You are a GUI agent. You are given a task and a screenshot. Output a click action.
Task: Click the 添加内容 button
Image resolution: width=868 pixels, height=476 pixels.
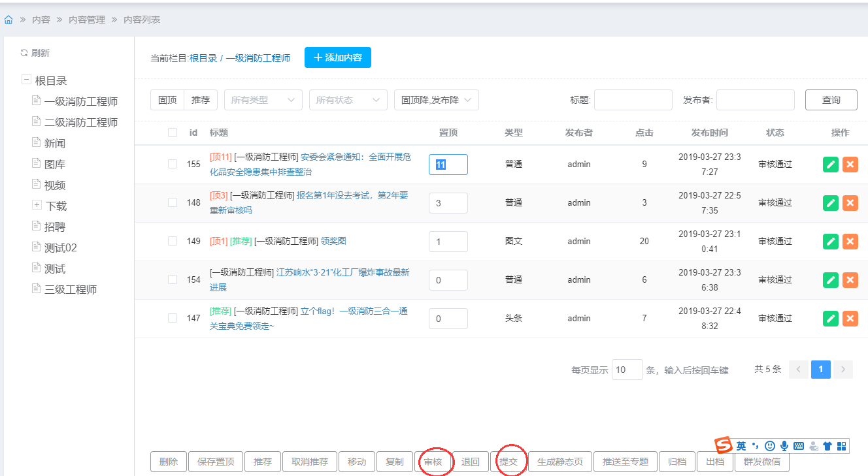(338, 57)
